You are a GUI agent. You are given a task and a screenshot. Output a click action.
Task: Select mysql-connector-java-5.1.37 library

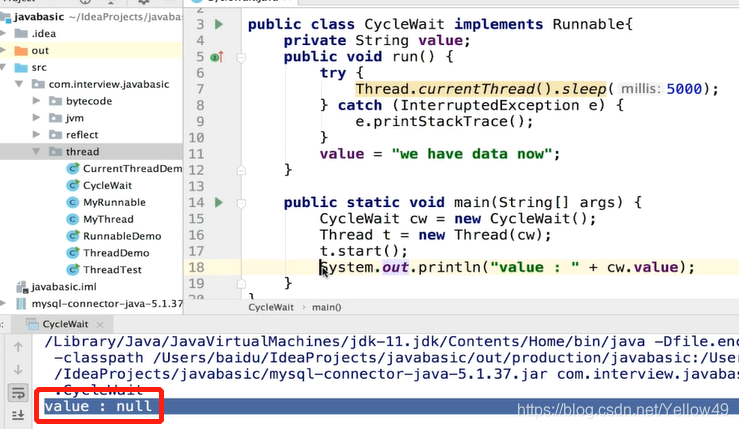pos(107,304)
